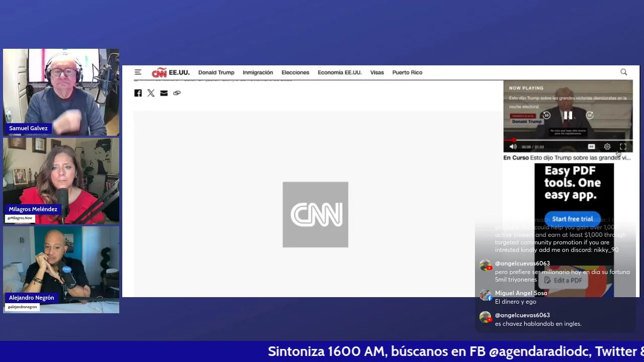Click comment 'El dinero y ego'

coord(516,302)
